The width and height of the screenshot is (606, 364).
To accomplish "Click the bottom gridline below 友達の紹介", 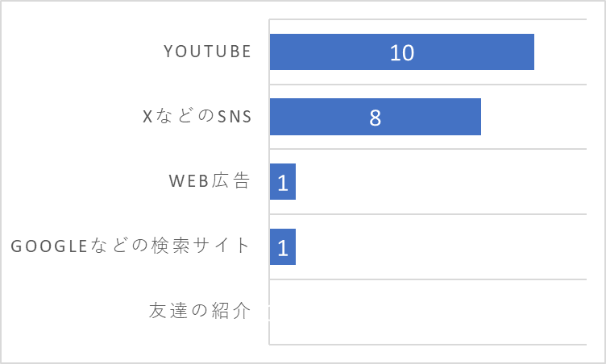I will click(x=428, y=344).
